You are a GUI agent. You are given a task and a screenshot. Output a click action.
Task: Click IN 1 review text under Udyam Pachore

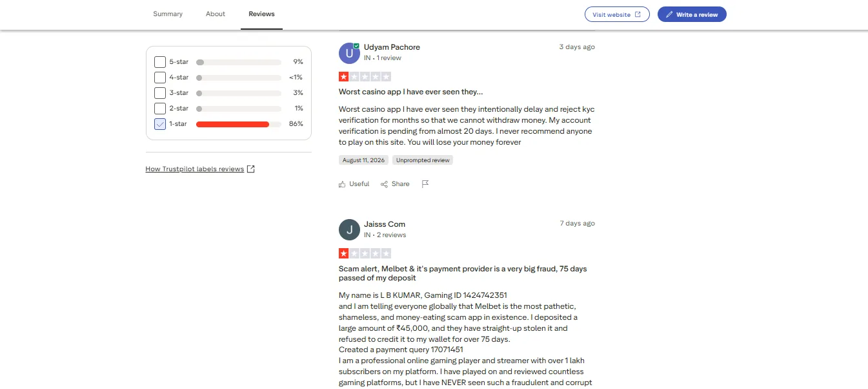coord(383,58)
